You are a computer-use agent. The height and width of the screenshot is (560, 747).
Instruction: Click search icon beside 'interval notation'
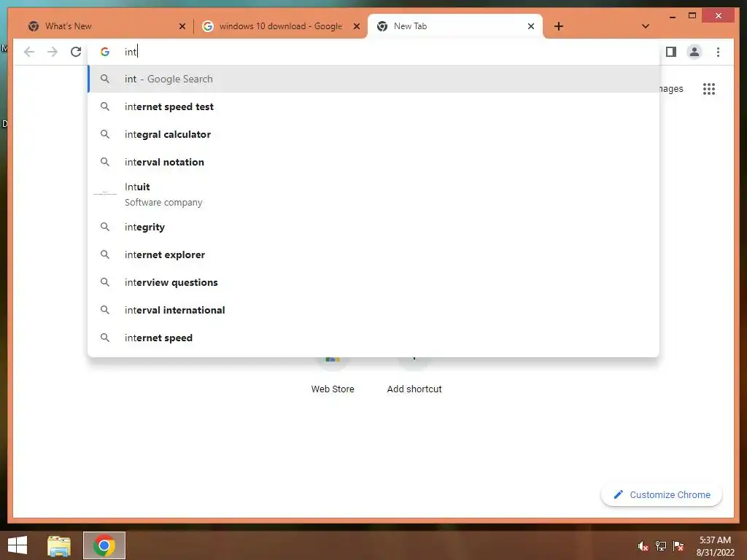[105, 162]
